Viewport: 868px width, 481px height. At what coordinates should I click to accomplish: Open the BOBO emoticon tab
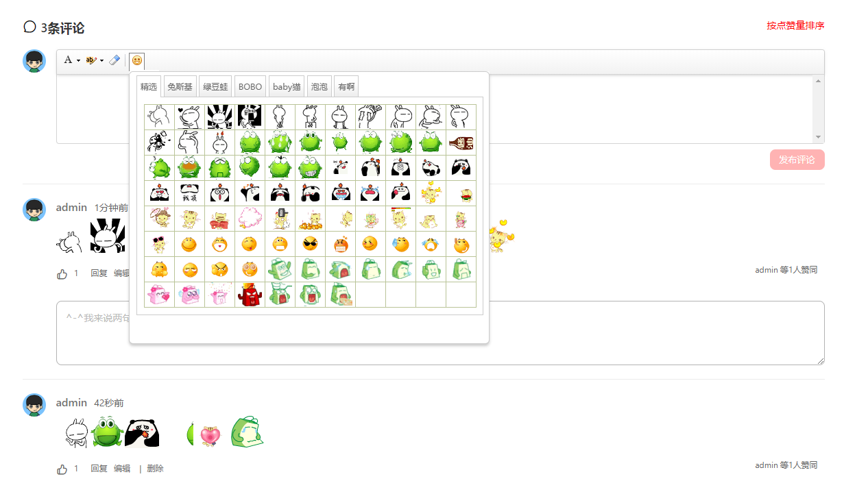point(250,86)
